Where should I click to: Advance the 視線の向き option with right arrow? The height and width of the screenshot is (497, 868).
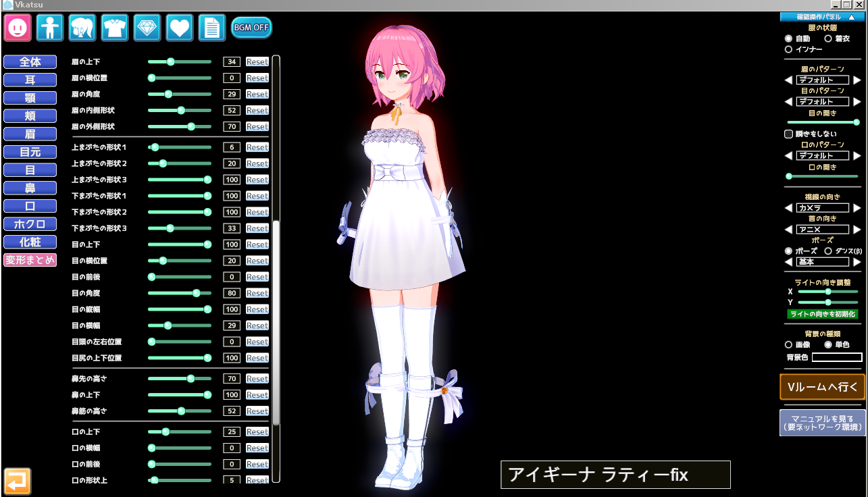857,208
